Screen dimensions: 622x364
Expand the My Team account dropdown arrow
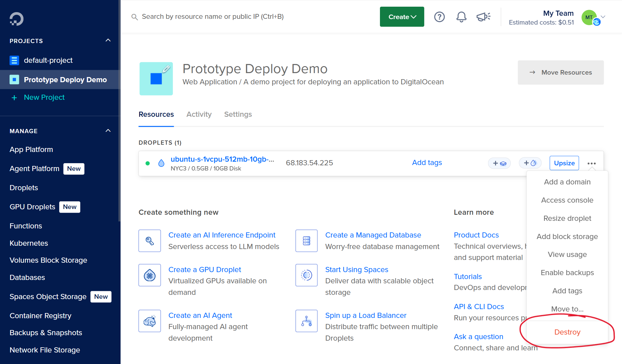(x=603, y=17)
